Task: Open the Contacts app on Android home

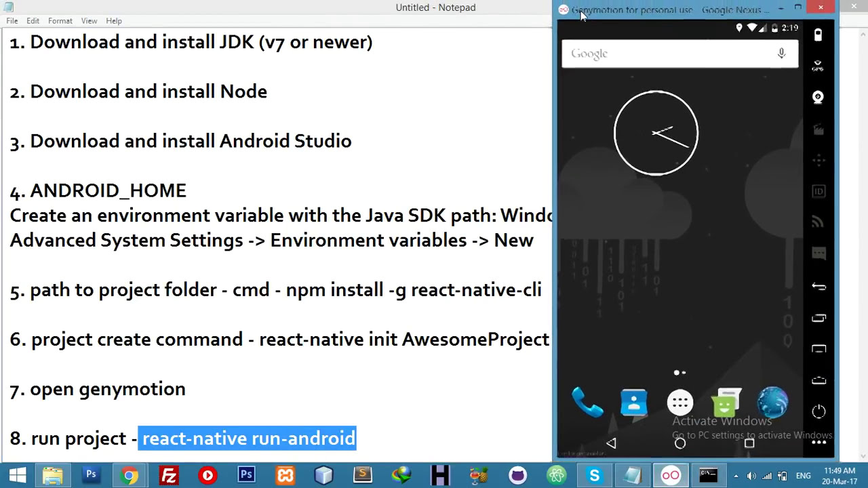Action: click(634, 402)
